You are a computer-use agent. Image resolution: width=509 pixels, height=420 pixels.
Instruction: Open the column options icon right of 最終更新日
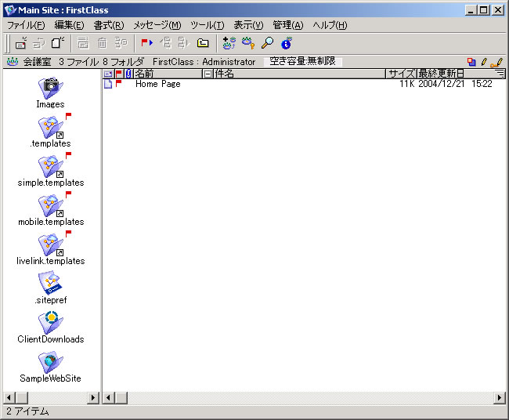[500, 74]
